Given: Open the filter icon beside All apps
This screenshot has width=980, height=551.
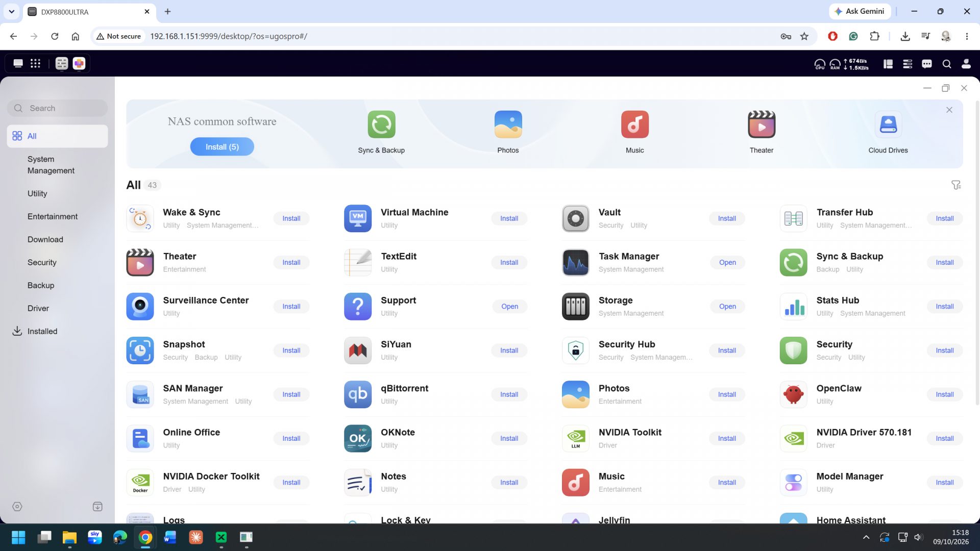Looking at the screenshot, I should (956, 185).
